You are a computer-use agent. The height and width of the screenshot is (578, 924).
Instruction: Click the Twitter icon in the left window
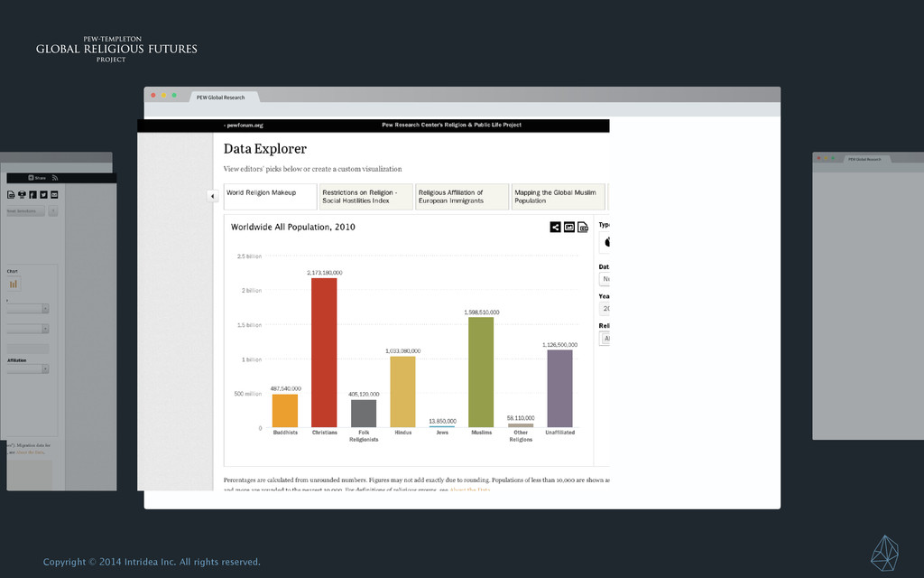43,195
